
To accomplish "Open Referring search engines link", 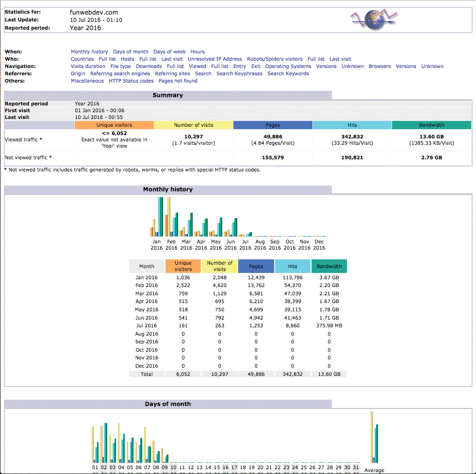I will pos(120,74).
